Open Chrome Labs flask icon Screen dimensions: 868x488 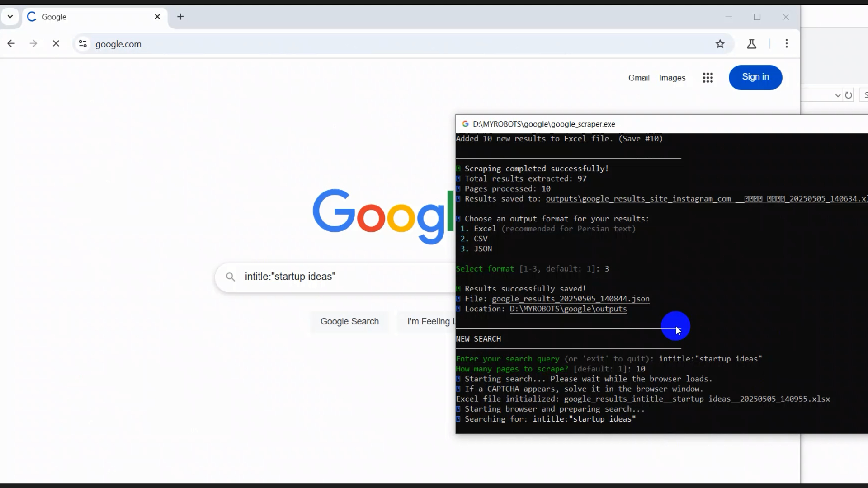(x=751, y=44)
